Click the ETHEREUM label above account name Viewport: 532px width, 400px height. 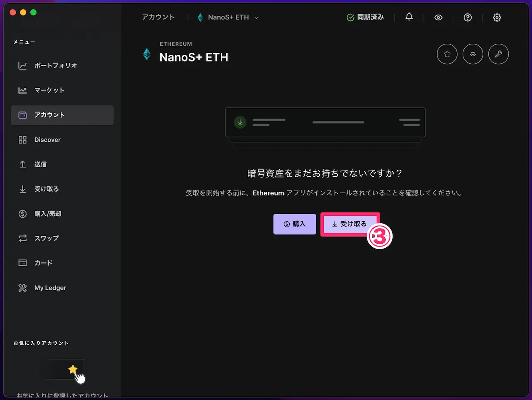(x=176, y=44)
